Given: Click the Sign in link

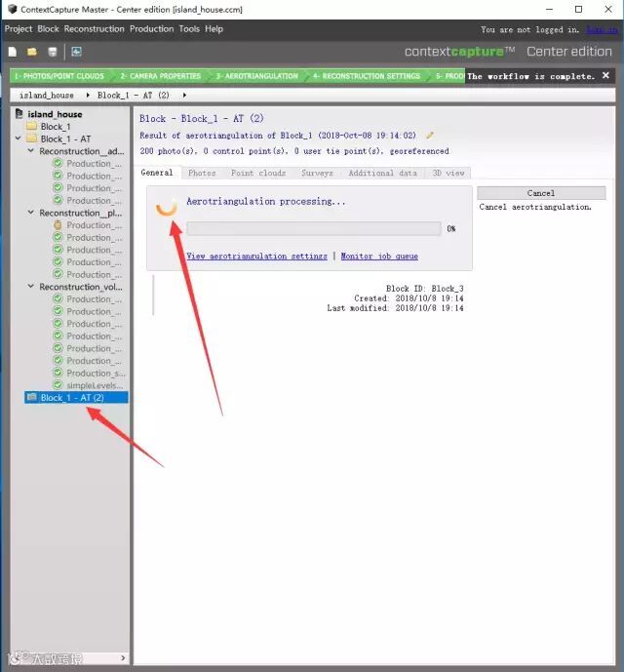Looking at the screenshot, I should 602,29.
